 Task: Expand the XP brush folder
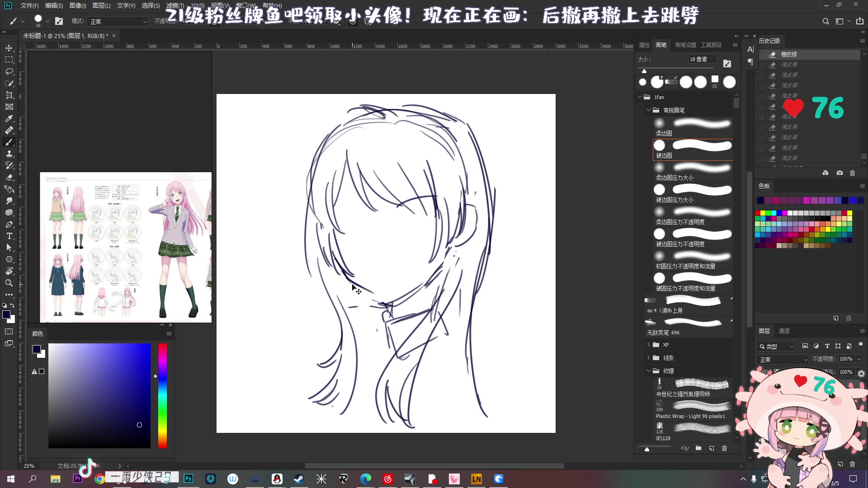pyautogui.click(x=649, y=344)
